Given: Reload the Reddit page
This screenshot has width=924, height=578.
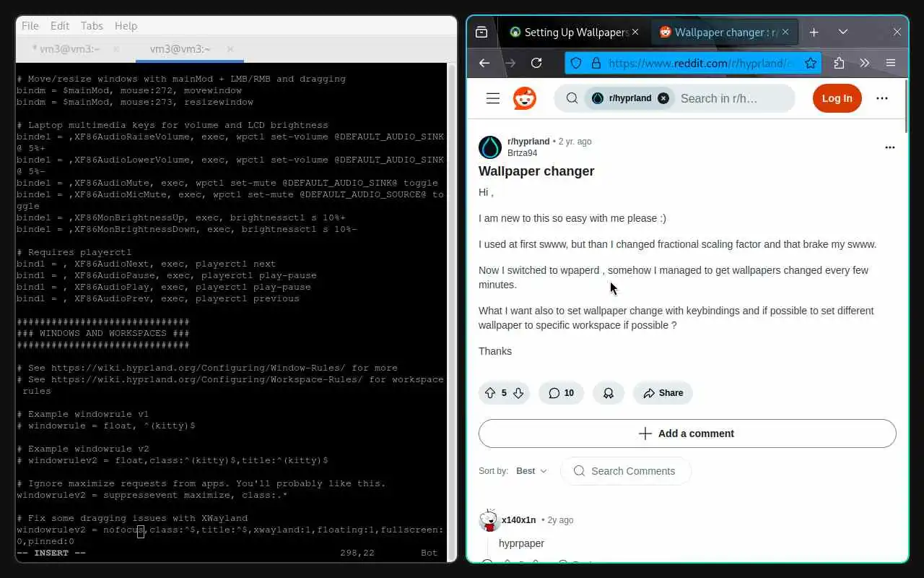Looking at the screenshot, I should (x=536, y=63).
